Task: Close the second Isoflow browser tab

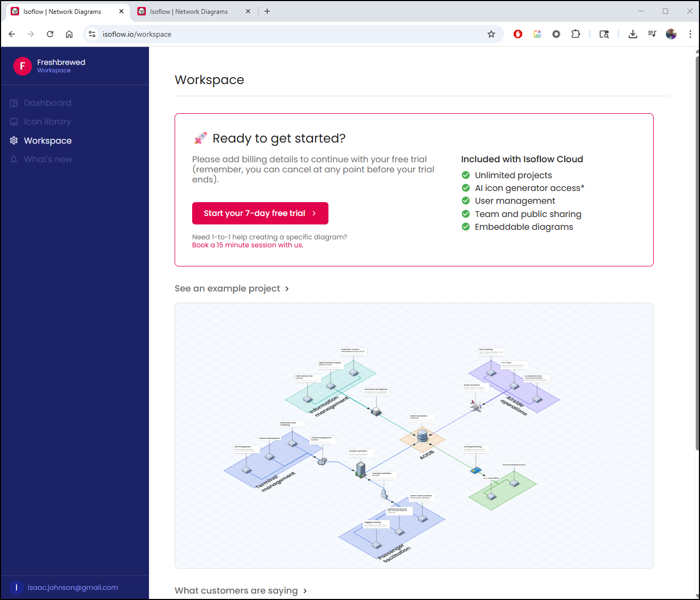Action: pos(248,11)
